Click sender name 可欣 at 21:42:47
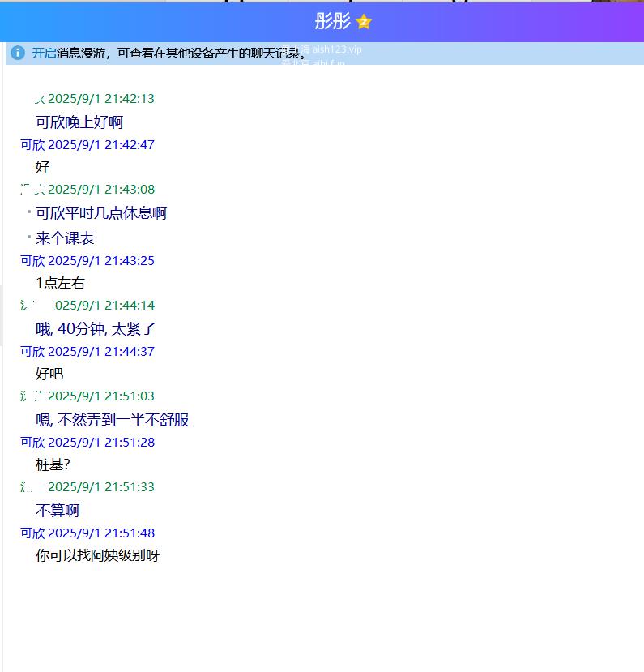Image resolution: width=644 pixels, height=672 pixels. coord(32,144)
